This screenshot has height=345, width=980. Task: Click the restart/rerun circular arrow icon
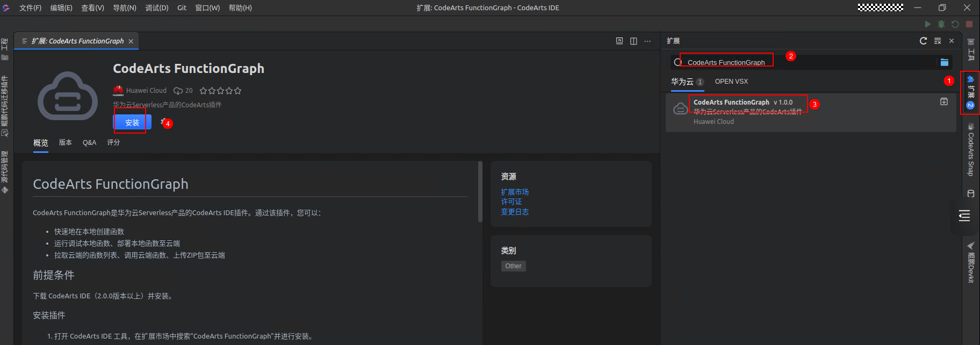click(955, 24)
